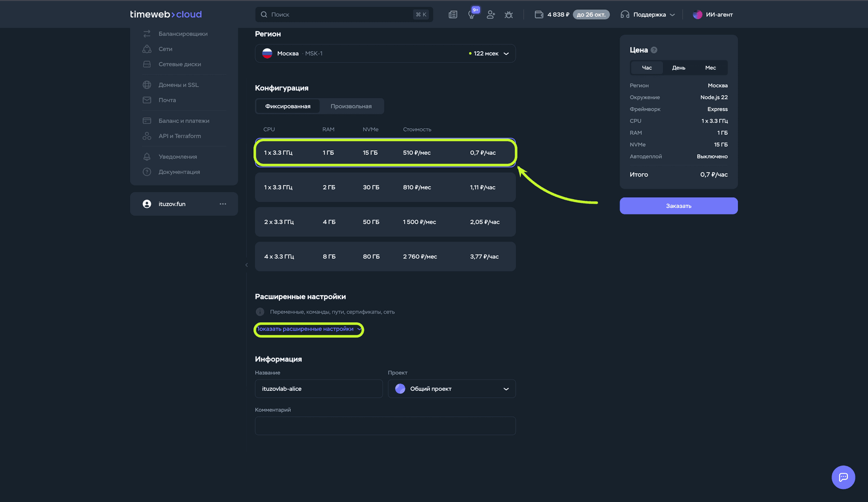This screenshot has width=868, height=502.
Task: Open the chat widget bubble
Action: coord(843,477)
